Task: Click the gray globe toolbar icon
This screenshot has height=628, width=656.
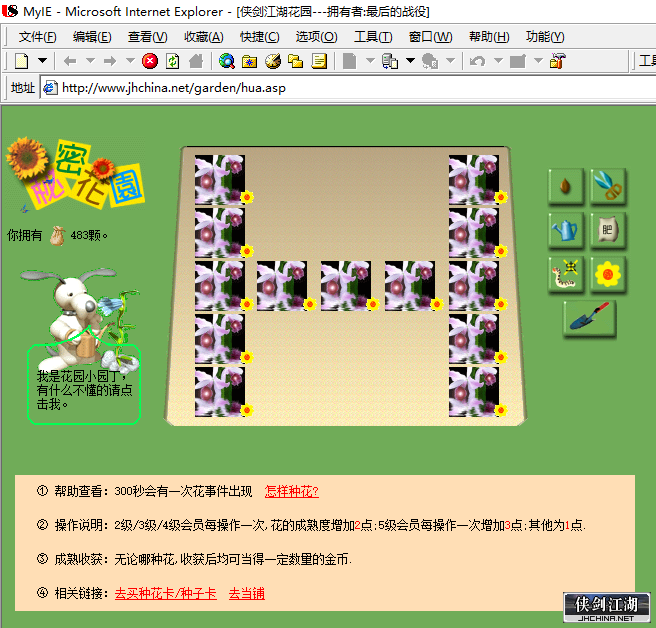Action: click(430, 61)
